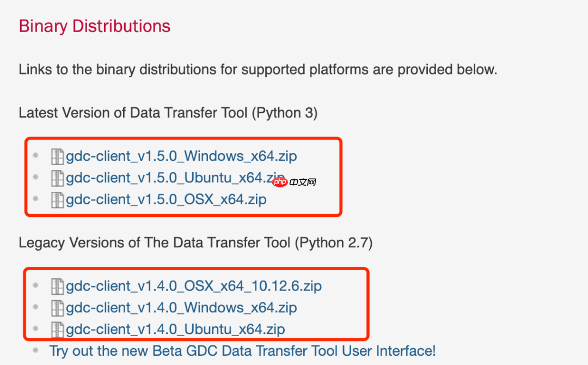Click the Binary Distributions heading
Screen dimensions: 588x365
[x=94, y=26]
